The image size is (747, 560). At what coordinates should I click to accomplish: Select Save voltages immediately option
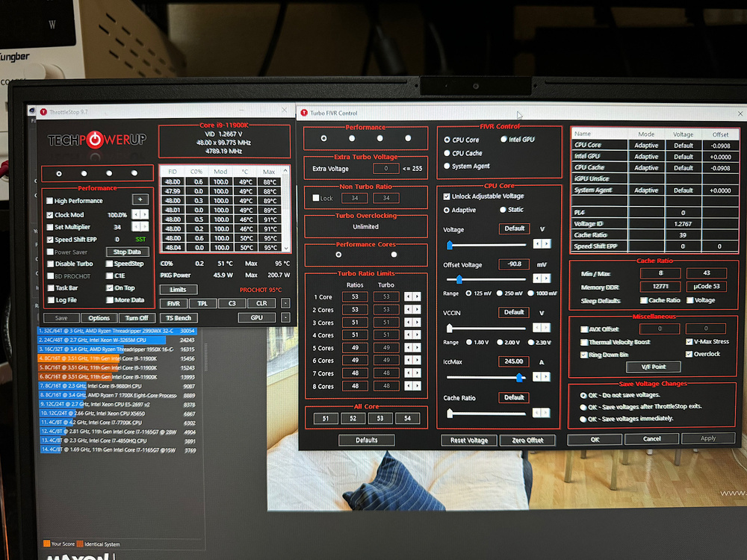point(583,419)
